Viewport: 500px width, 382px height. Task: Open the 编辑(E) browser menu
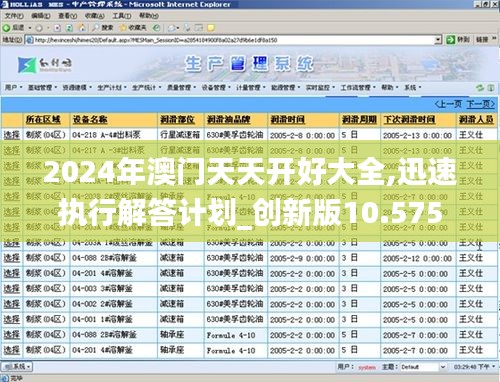click(41, 16)
